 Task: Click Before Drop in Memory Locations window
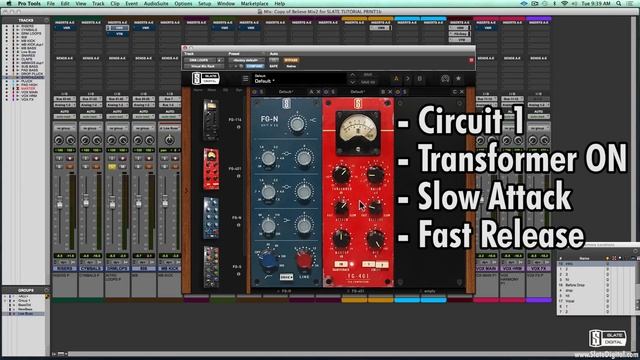click(575, 285)
